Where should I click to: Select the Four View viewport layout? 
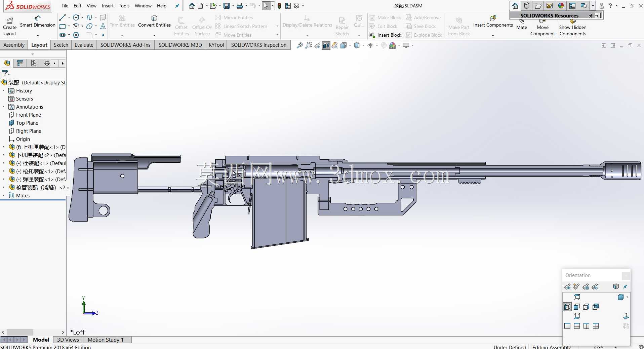tap(596, 326)
